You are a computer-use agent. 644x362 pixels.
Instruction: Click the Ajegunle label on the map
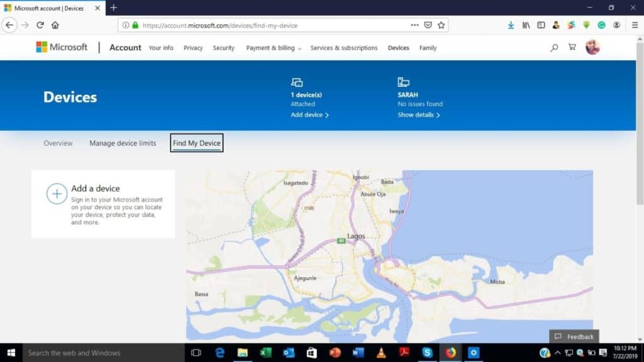click(305, 278)
